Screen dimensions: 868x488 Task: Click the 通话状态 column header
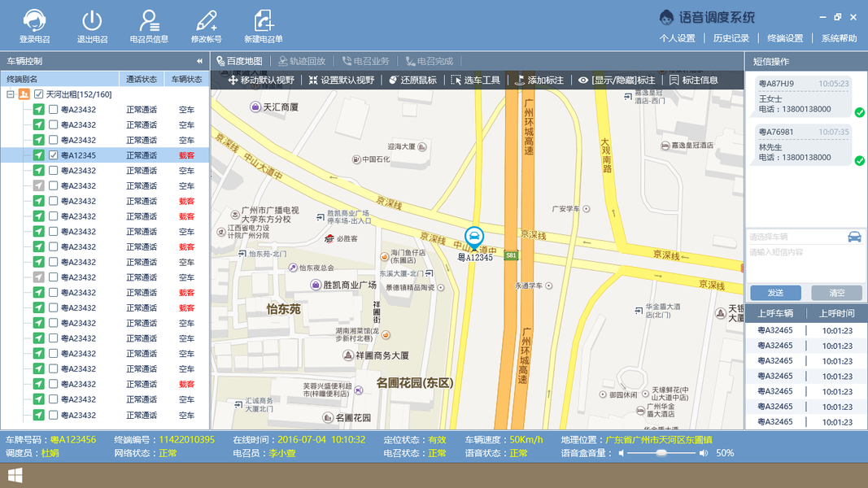click(x=142, y=79)
